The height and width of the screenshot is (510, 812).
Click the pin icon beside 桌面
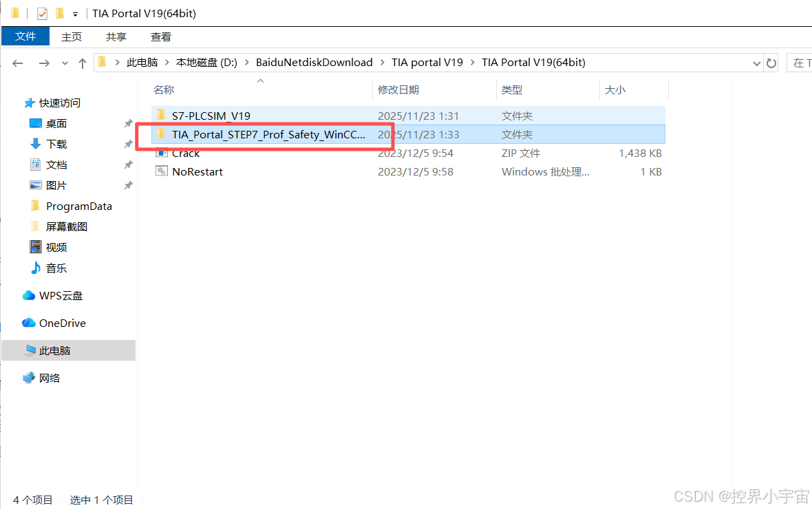pos(128,124)
